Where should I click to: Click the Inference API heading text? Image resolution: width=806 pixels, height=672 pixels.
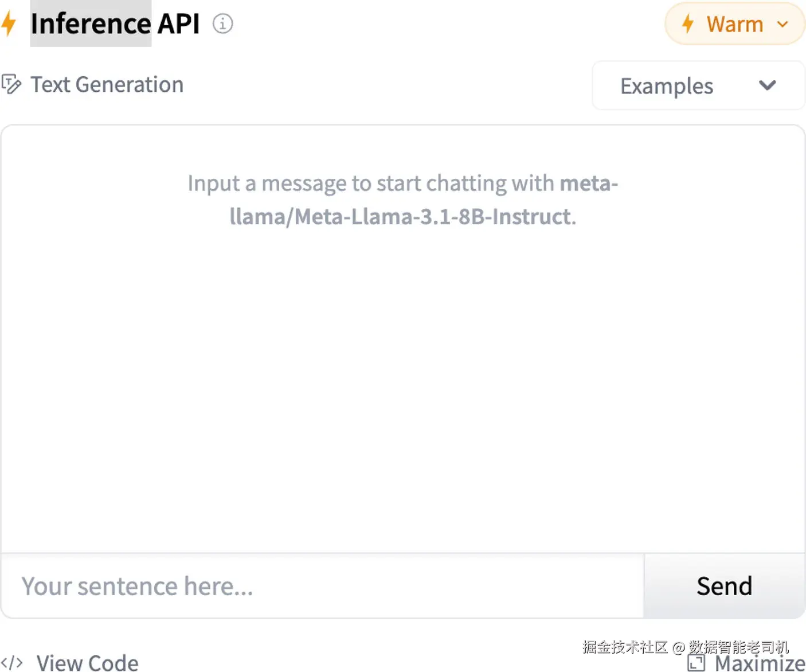tap(115, 24)
